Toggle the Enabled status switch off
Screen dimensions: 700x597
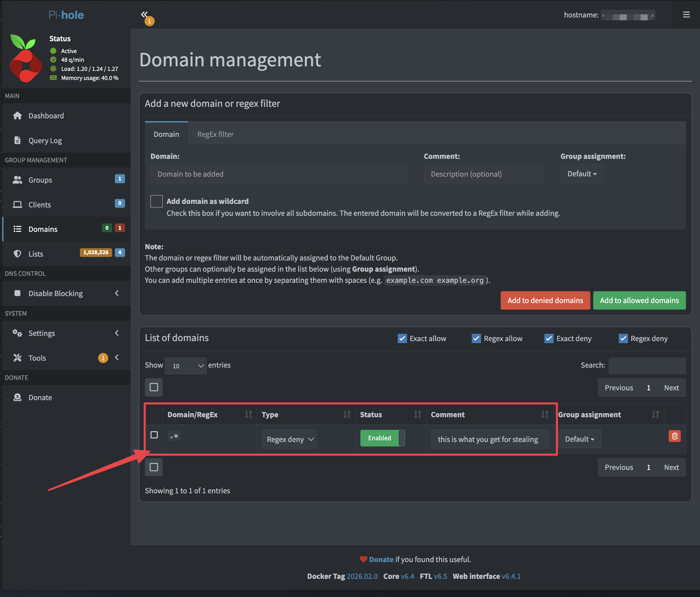382,438
